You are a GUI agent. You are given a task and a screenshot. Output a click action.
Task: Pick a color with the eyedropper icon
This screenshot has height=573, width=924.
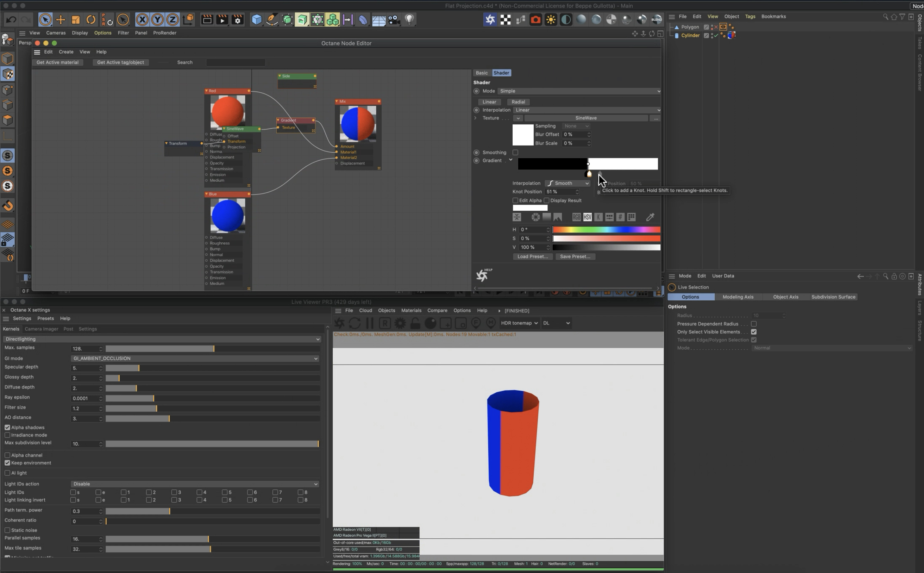click(650, 217)
